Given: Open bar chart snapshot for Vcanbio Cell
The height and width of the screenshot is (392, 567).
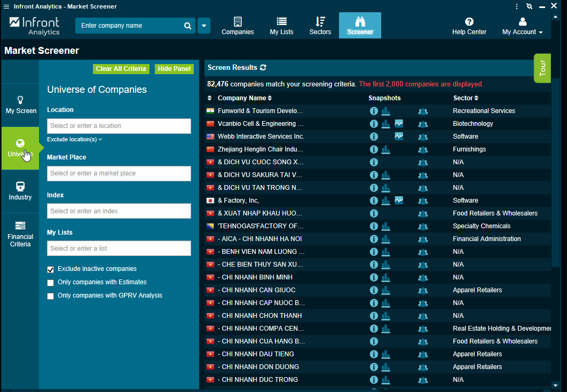Looking at the screenshot, I should coord(385,124).
